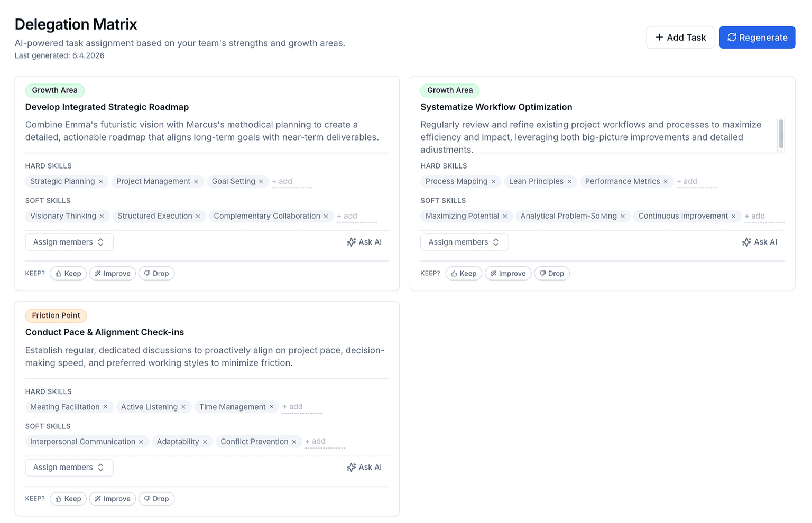Click Keep on the Strategic Roadmap task
The height and width of the screenshot is (523, 812).
[x=68, y=273]
